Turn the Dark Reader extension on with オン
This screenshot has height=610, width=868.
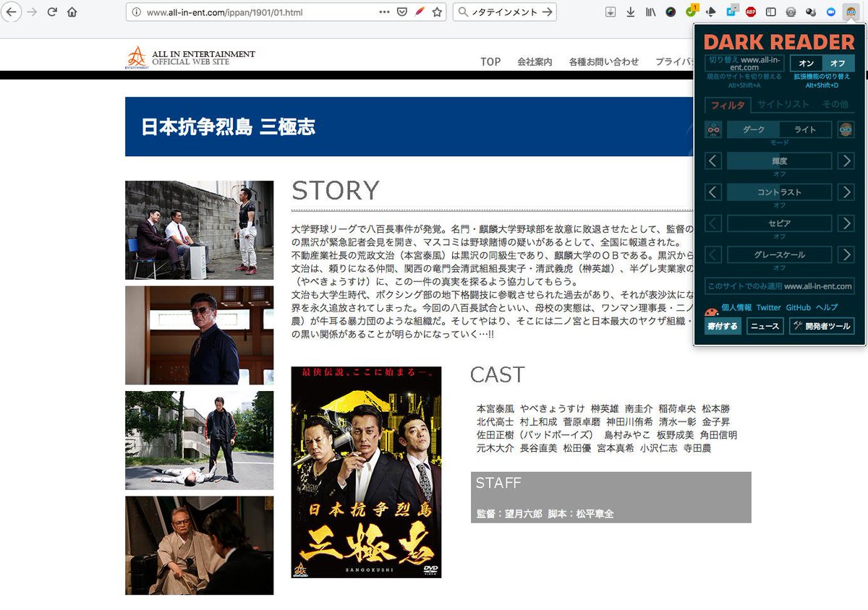pyautogui.click(x=807, y=64)
